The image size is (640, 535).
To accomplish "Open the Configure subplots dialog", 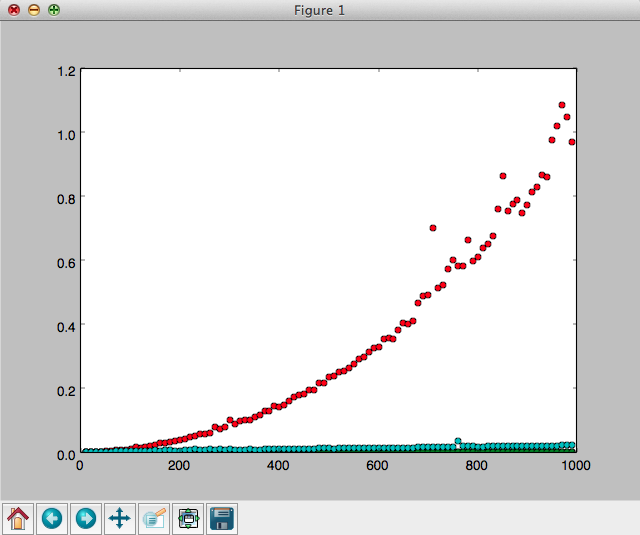I will click(x=188, y=518).
